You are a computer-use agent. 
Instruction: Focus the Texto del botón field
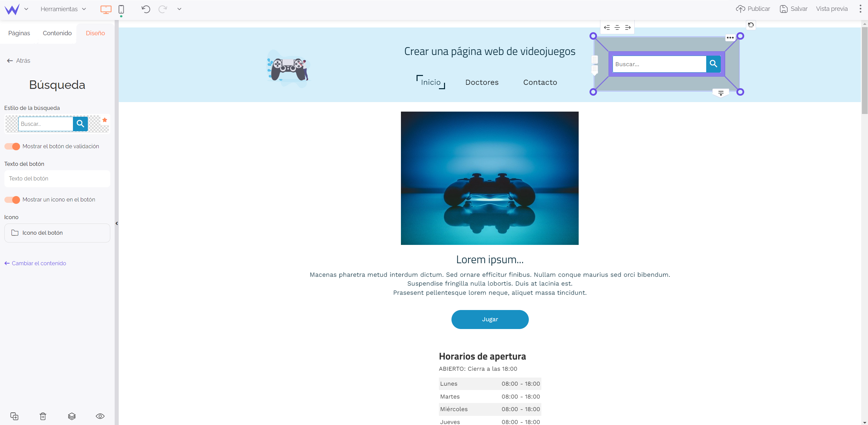point(57,178)
